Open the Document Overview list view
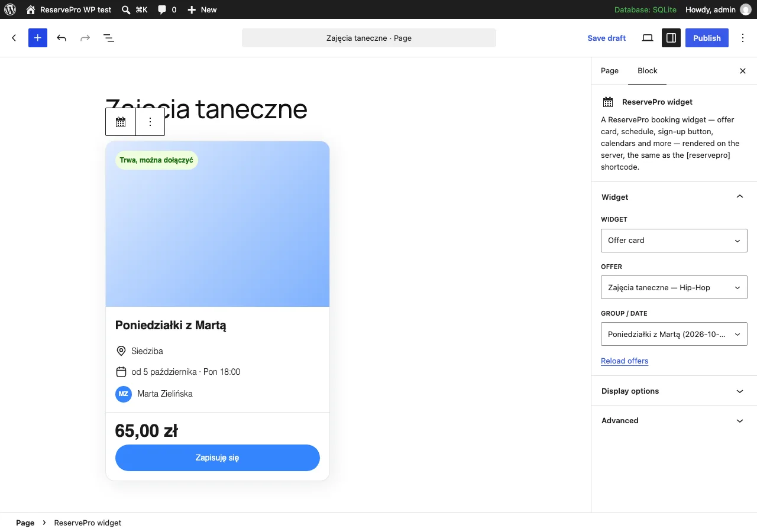757x532 pixels. [109, 38]
